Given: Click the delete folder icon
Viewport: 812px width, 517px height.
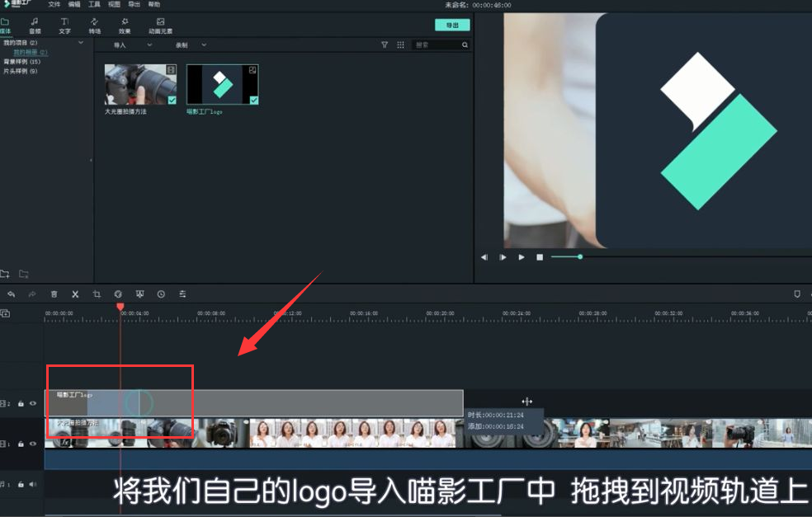Looking at the screenshot, I should (x=24, y=274).
